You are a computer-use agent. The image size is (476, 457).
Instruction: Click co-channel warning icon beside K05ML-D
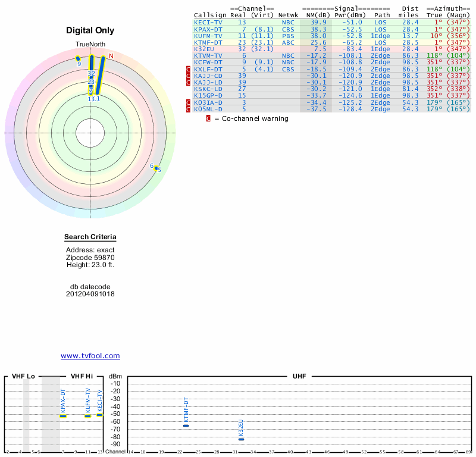coord(189,109)
